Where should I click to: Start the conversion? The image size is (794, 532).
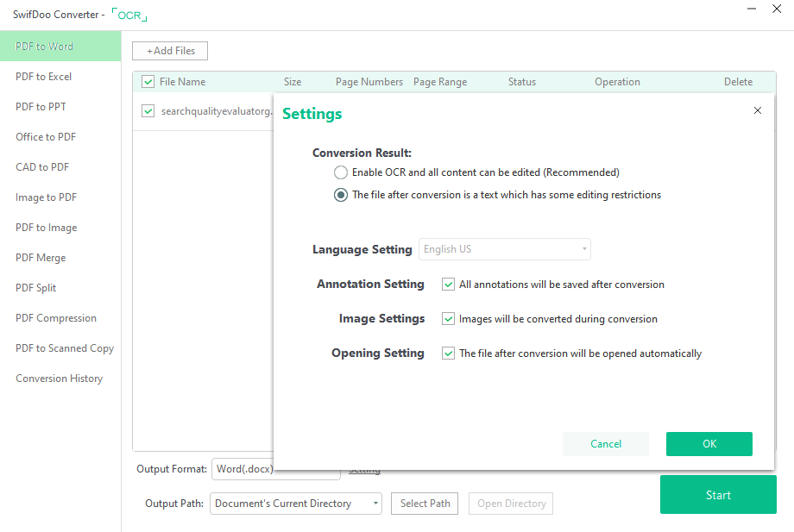point(718,495)
